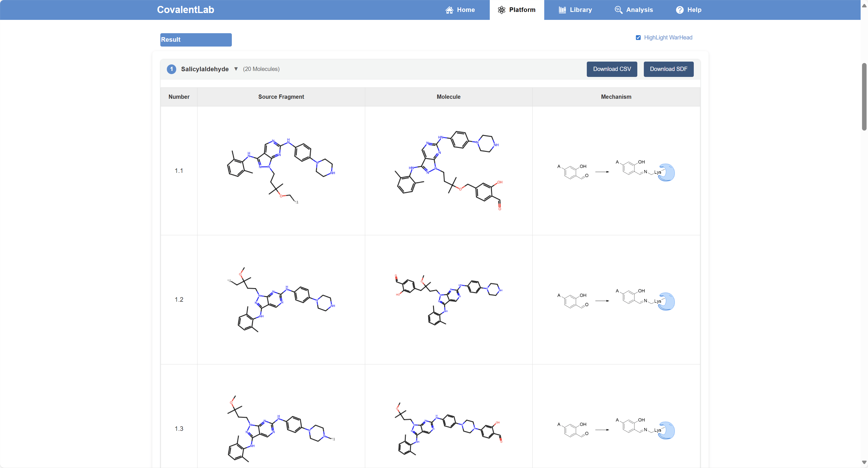This screenshot has width=868, height=468.
Task: Uncheck the HighLight WarHead checkbox
Action: point(638,38)
